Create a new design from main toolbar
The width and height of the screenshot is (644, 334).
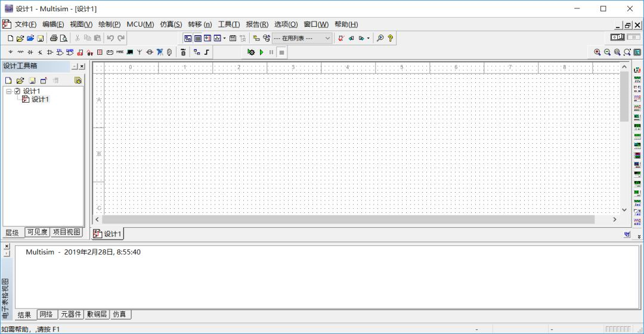click(x=10, y=38)
